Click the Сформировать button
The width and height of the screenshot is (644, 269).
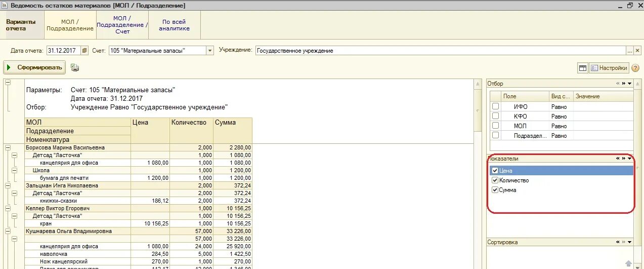click(34, 67)
